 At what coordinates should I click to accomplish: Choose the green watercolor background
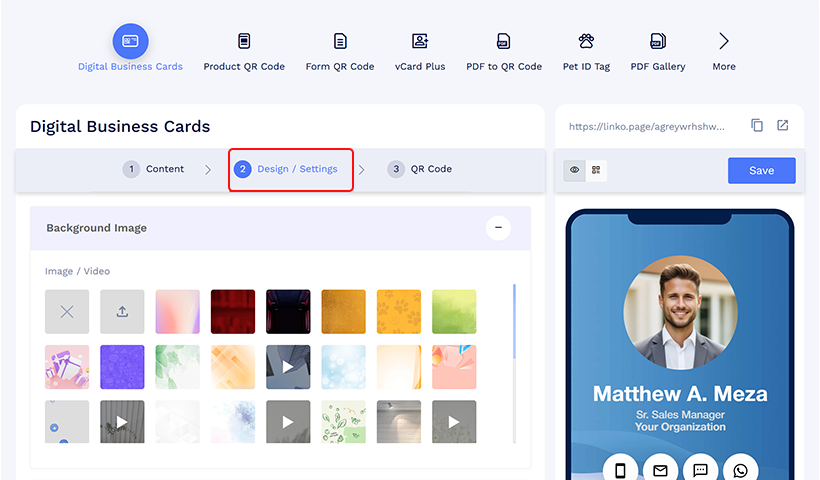(454, 312)
